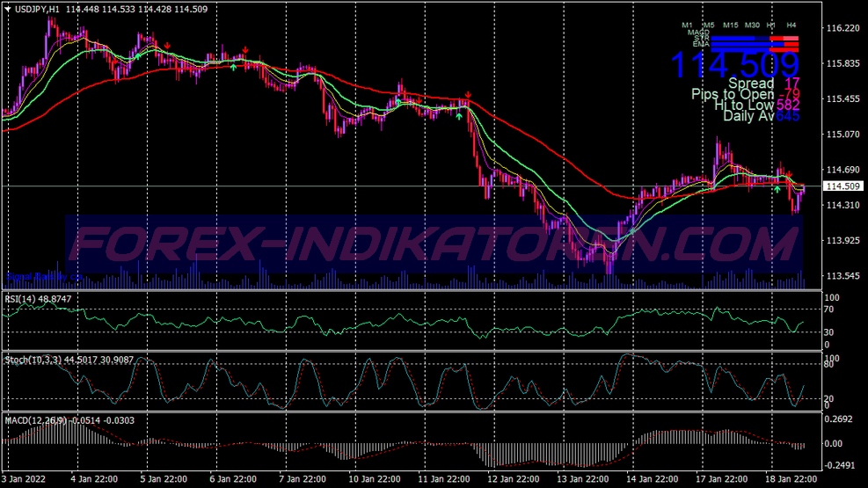Image resolution: width=868 pixels, height=488 pixels.
Task: Click the 7 Jan 22:00 time label
Action: pos(303,479)
